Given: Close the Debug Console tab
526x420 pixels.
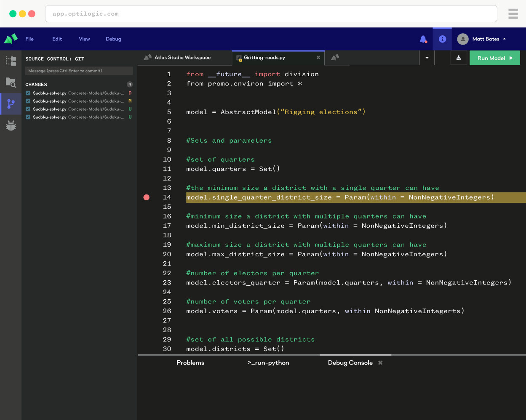Looking at the screenshot, I should [x=380, y=363].
